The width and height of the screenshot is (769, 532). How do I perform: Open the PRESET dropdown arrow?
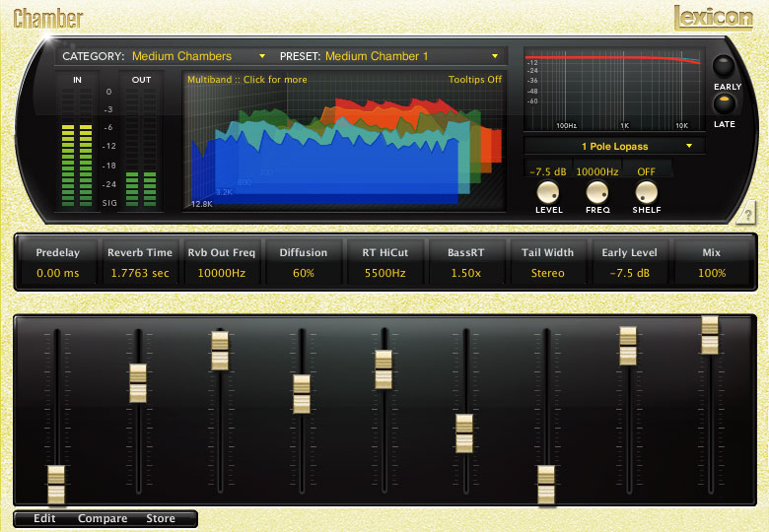495,56
